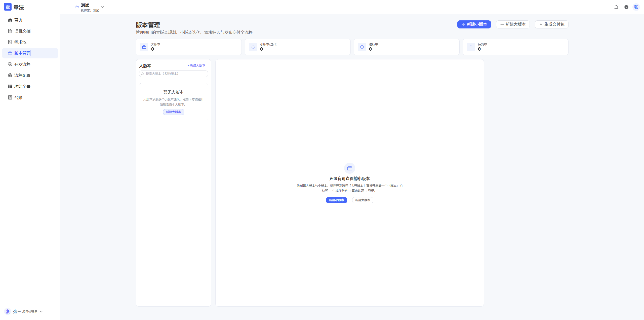Click the 台账 ledger icon
Image resolution: width=644 pixels, height=320 pixels.
coord(10,97)
